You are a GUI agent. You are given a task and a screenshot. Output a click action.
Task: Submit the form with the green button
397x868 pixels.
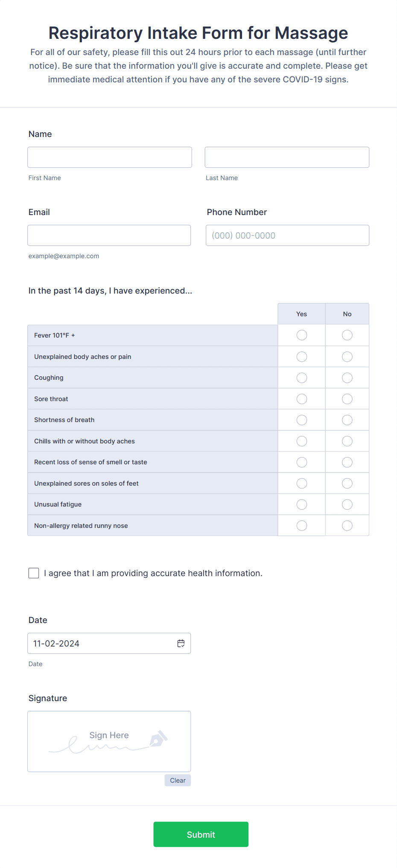[x=201, y=834]
